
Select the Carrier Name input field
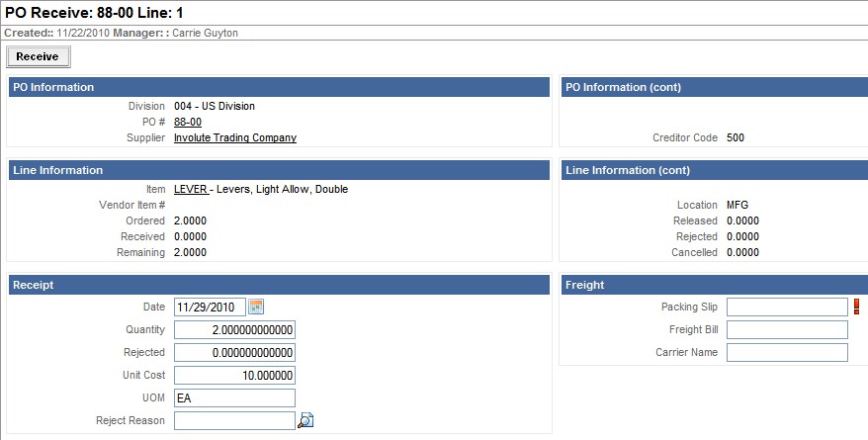(x=787, y=352)
